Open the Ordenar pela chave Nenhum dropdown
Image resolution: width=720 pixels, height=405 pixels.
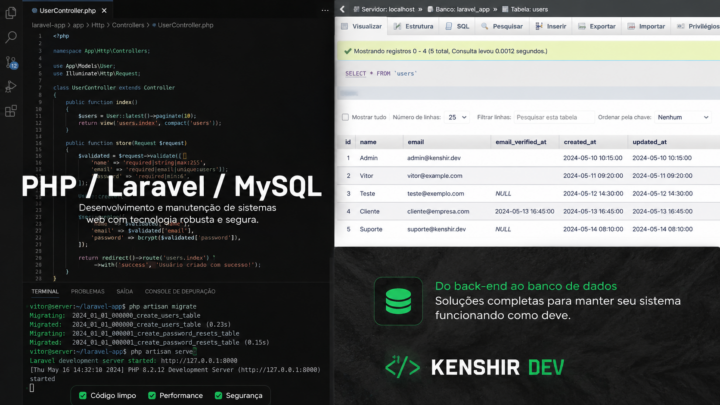click(x=683, y=117)
